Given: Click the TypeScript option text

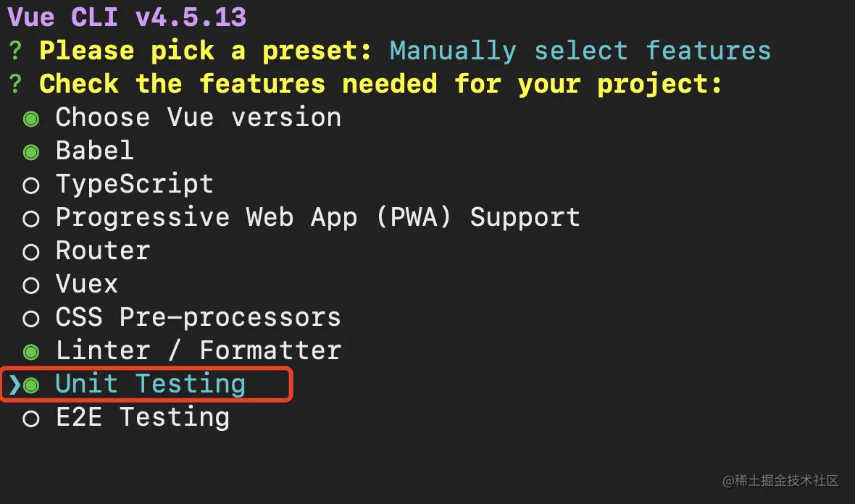Looking at the screenshot, I should click(134, 185).
